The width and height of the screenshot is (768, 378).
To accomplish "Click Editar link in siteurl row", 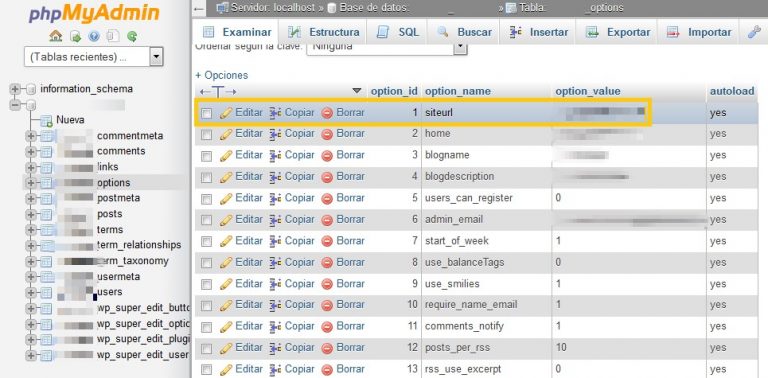I will pos(249,113).
